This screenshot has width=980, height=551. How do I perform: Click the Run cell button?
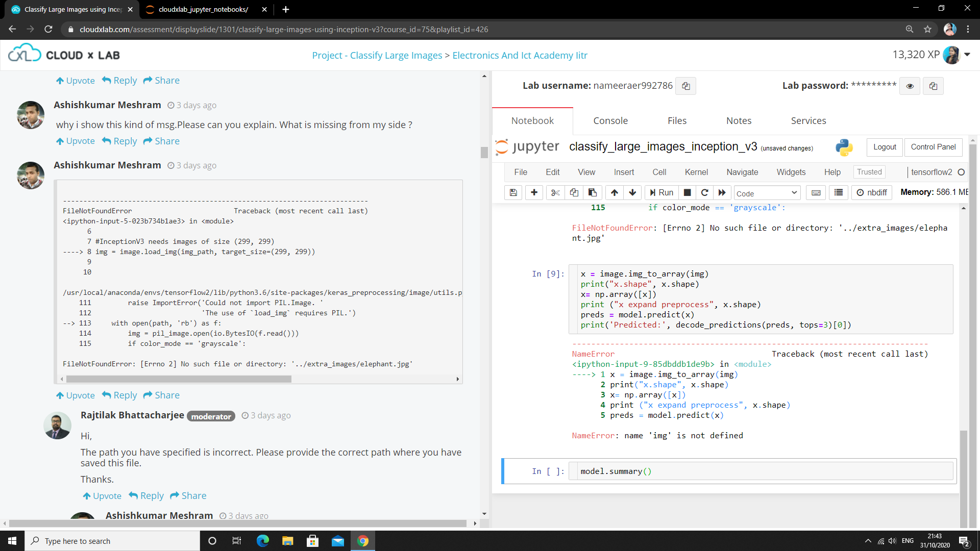point(661,192)
